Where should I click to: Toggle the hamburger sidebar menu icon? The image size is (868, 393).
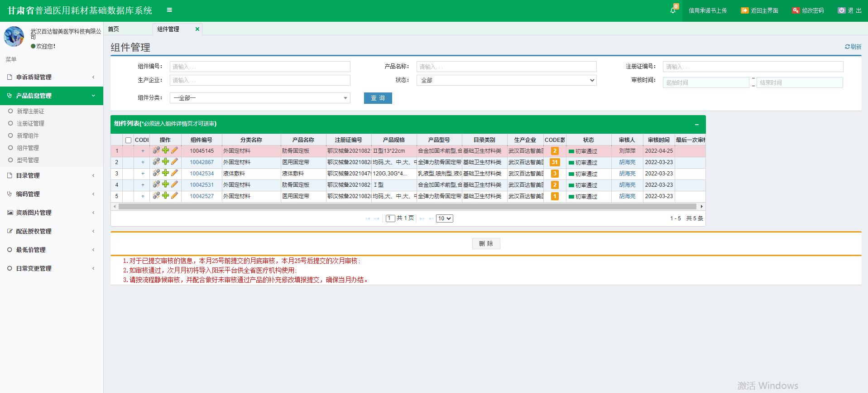click(169, 10)
